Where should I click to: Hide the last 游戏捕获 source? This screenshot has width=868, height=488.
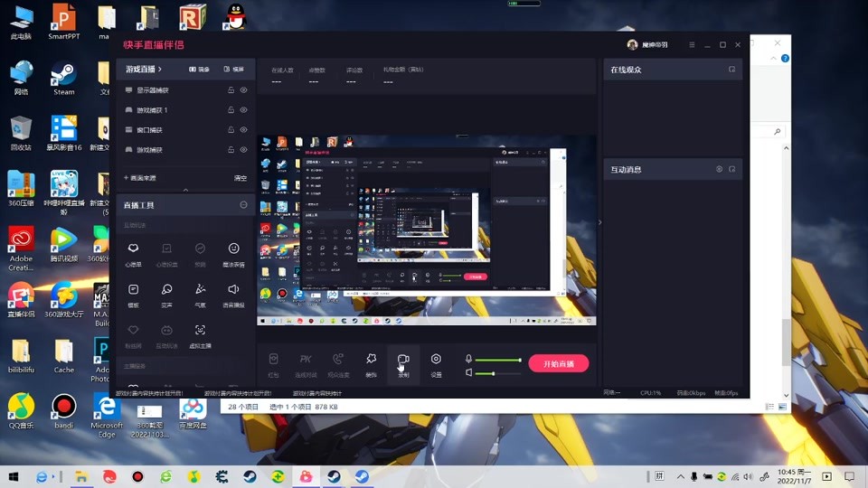click(243, 149)
